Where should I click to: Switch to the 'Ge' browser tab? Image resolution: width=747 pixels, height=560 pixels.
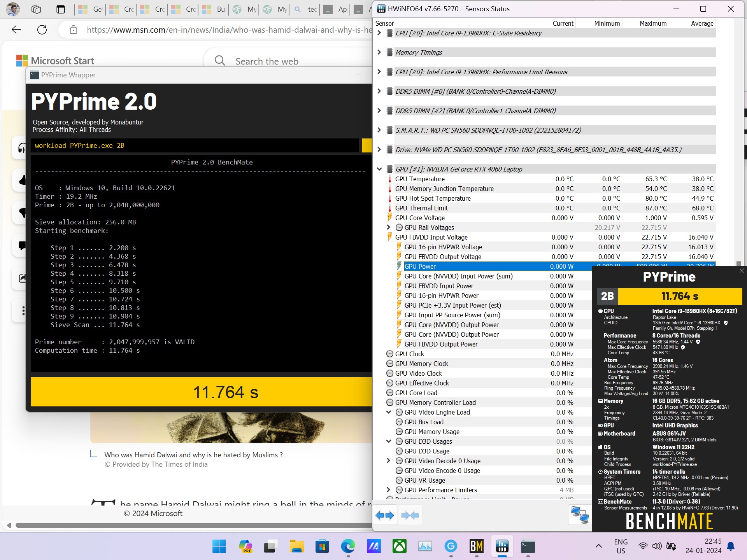pos(89,9)
